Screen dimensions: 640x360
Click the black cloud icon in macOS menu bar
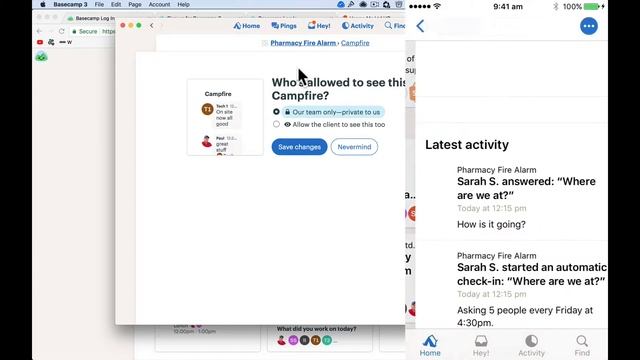[363, 4]
